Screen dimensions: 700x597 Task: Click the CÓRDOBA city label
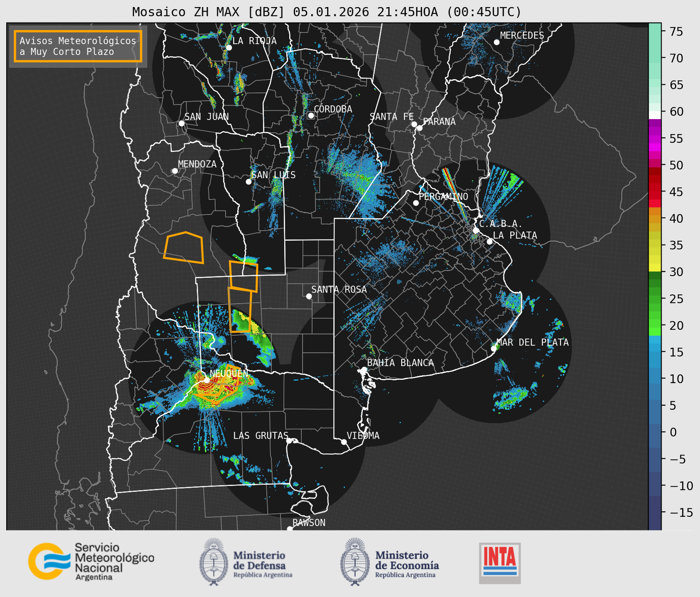[x=333, y=109]
